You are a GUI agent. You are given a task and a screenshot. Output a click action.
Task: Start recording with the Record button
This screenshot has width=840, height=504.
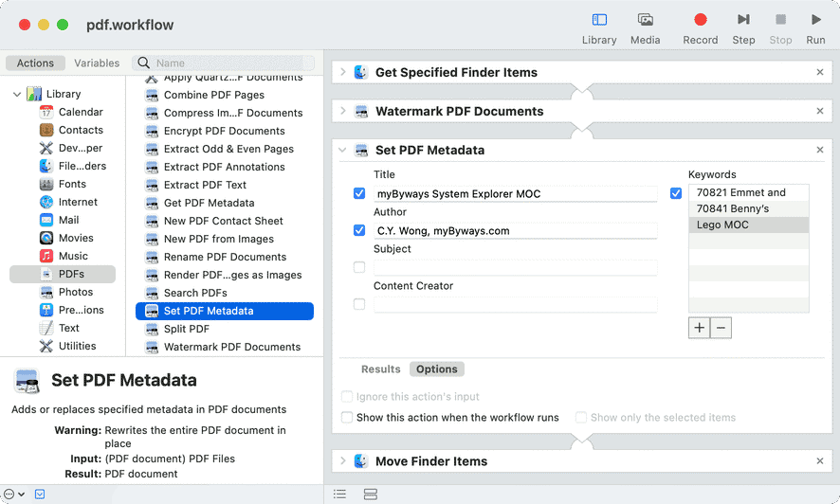click(701, 20)
